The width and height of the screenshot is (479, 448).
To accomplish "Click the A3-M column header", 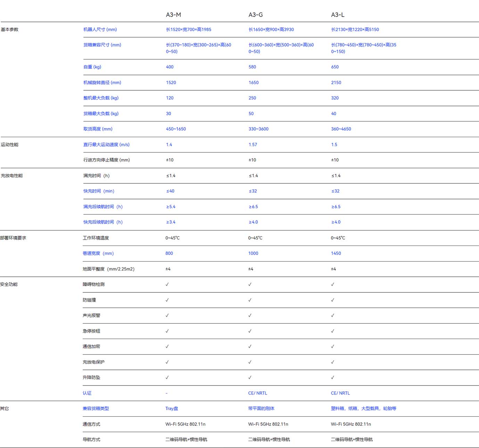I will pos(173,15).
